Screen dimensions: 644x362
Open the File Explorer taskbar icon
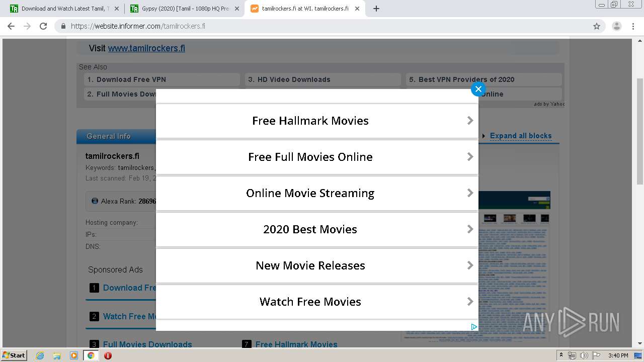pos(57,355)
